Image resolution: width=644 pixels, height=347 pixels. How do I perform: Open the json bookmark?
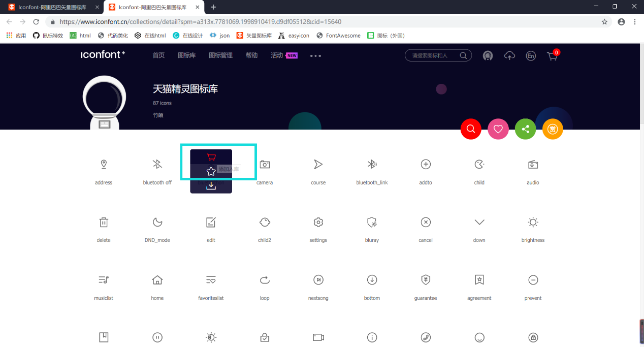[x=219, y=36]
